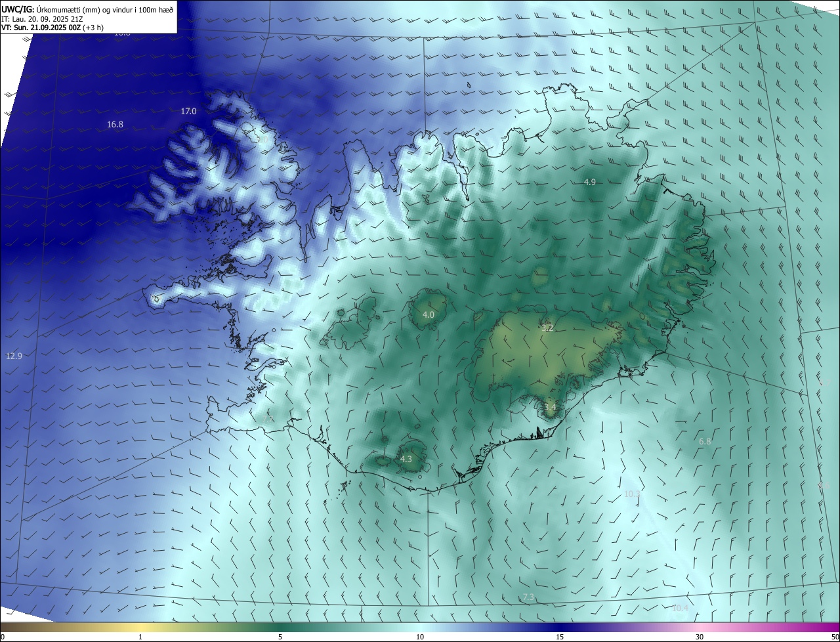Click the faint 7.7 value label

pyautogui.click(x=268, y=418)
